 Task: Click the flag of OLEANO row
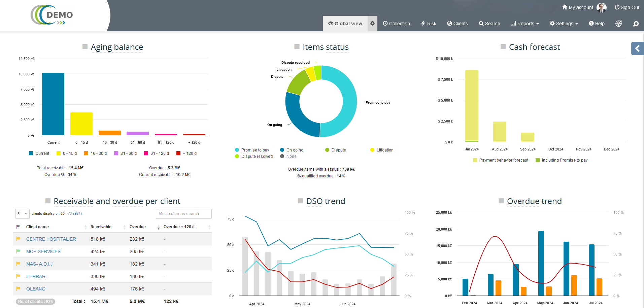[x=18, y=289]
